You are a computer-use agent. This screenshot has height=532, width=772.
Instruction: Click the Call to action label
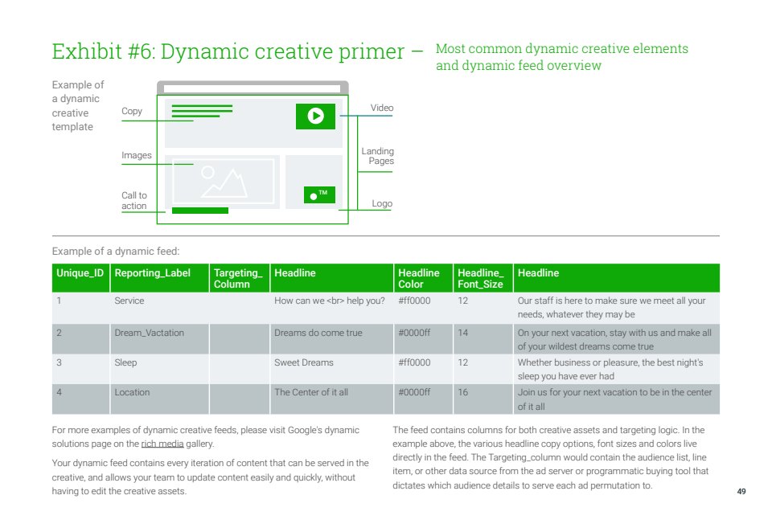tap(134, 201)
